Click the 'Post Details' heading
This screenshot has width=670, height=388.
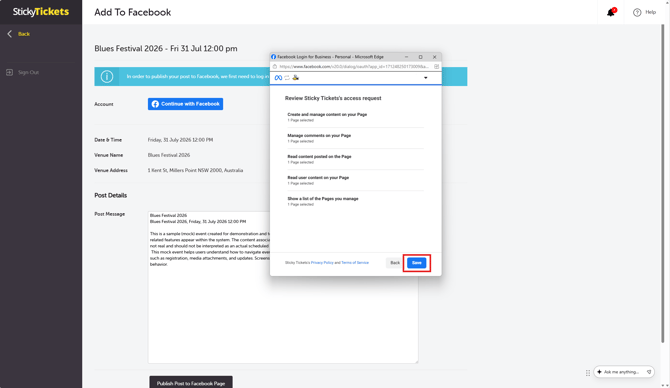click(x=111, y=195)
